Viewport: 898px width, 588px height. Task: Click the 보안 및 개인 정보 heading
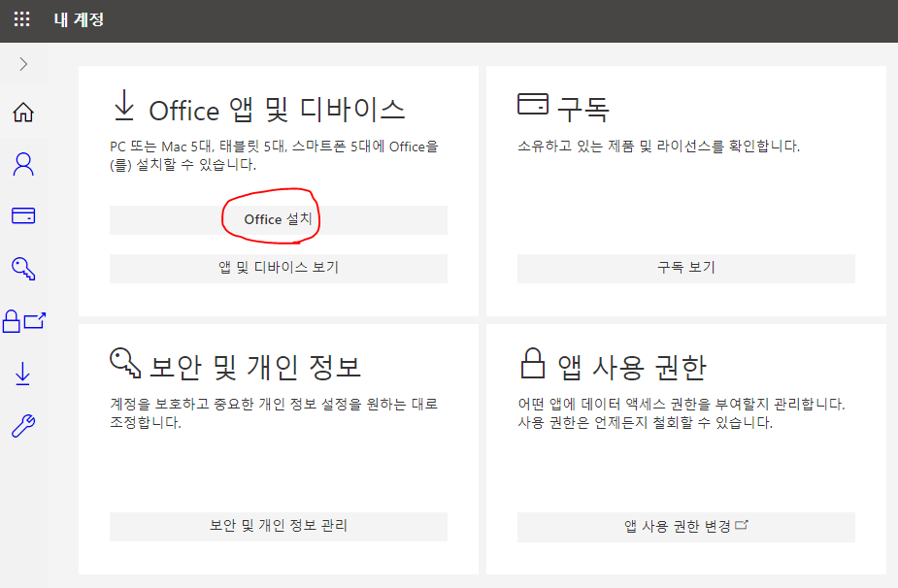pos(255,368)
